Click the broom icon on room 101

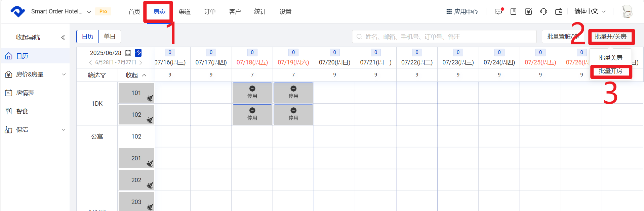click(150, 98)
